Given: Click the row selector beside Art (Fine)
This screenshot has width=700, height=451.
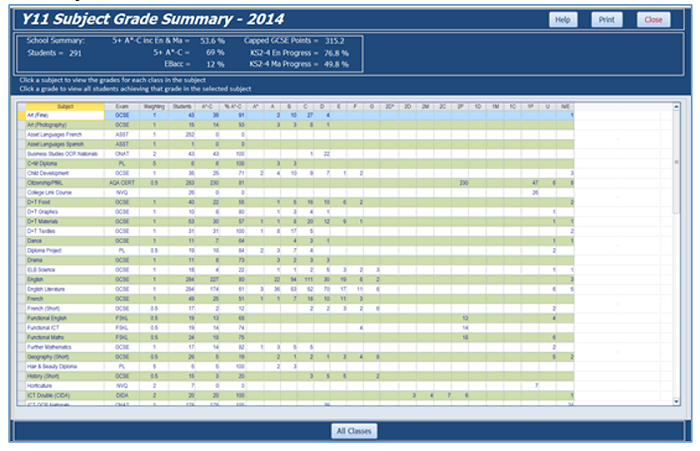Looking at the screenshot, I should (21, 115).
